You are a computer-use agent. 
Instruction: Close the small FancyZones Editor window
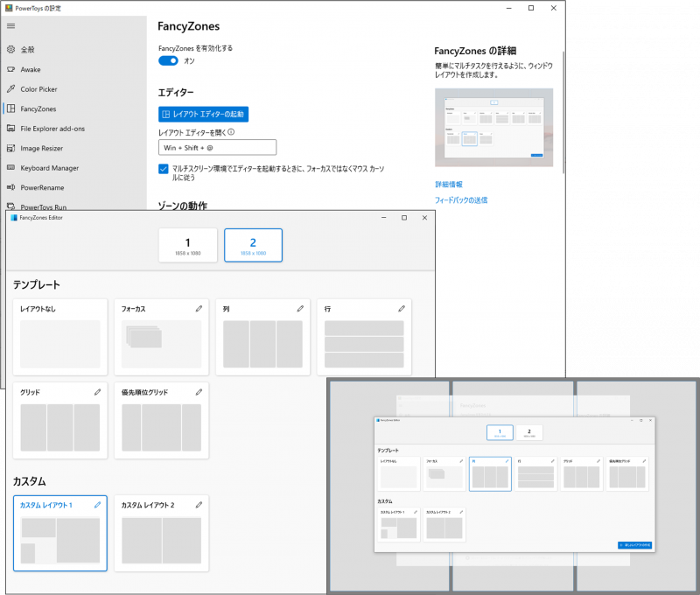pyautogui.click(x=650, y=421)
